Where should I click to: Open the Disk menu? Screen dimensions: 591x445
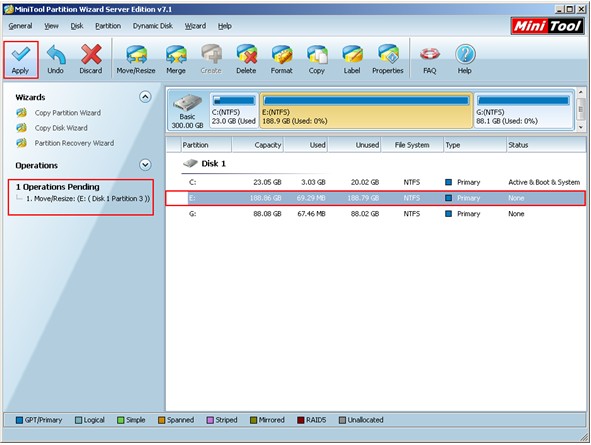pyautogui.click(x=77, y=26)
